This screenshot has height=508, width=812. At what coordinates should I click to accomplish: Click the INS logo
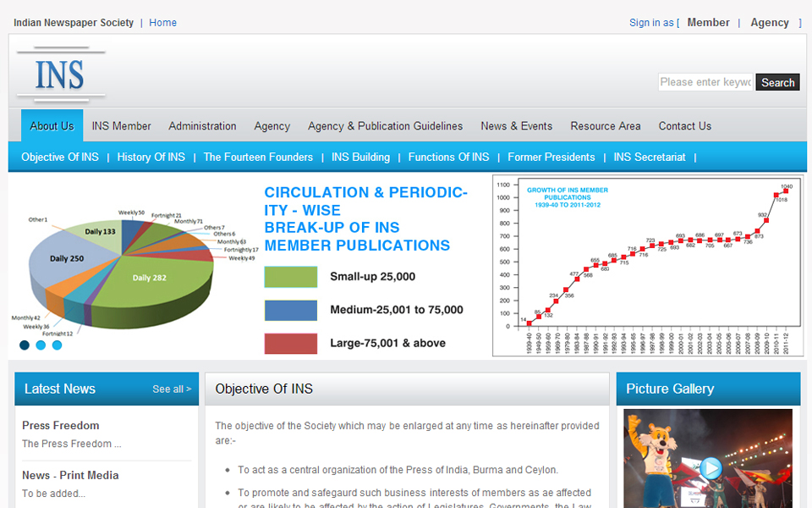[x=60, y=75]
